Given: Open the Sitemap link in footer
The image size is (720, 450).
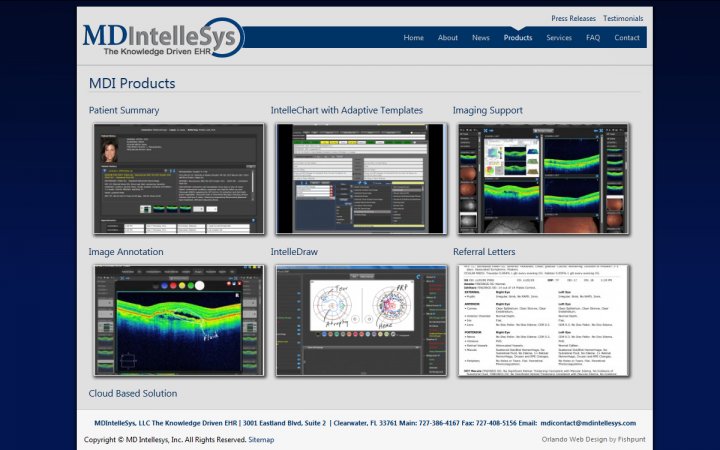Looking at the screenshot, I should 261,439.
